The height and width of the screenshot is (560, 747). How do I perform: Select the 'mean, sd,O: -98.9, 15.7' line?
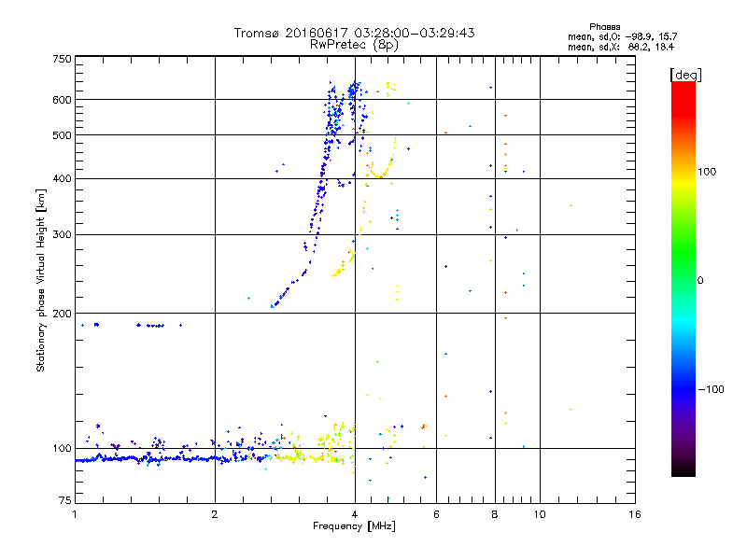pyautogui.click(x=622, y=36)
